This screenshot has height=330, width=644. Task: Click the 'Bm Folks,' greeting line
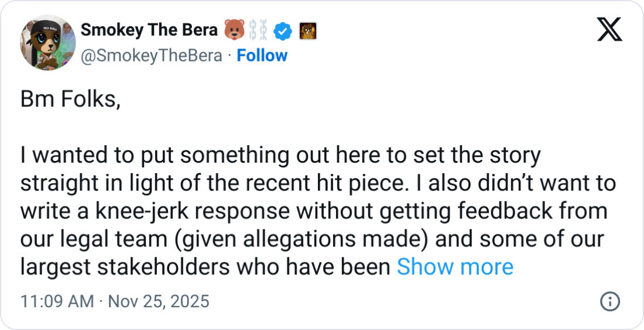[x=70, y=100]
